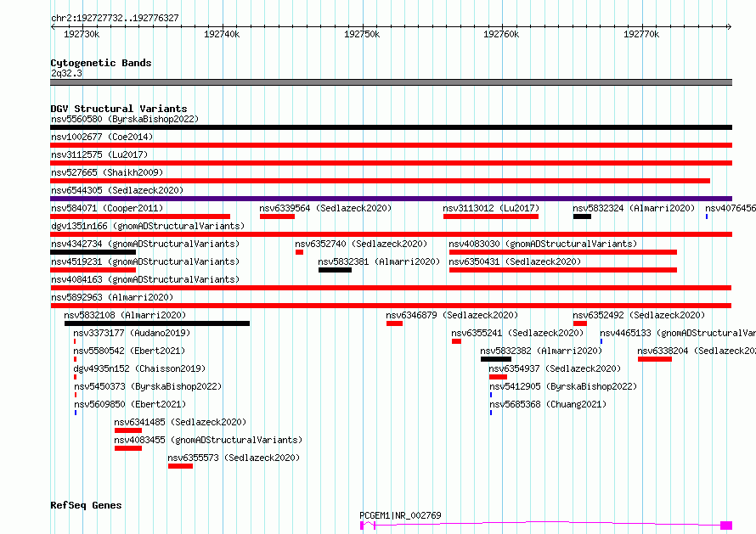Viewport: 756px width, 534px height.
Task: Open nsv5685368 (Chuang2021) label
Action: (x=548, y=404)
